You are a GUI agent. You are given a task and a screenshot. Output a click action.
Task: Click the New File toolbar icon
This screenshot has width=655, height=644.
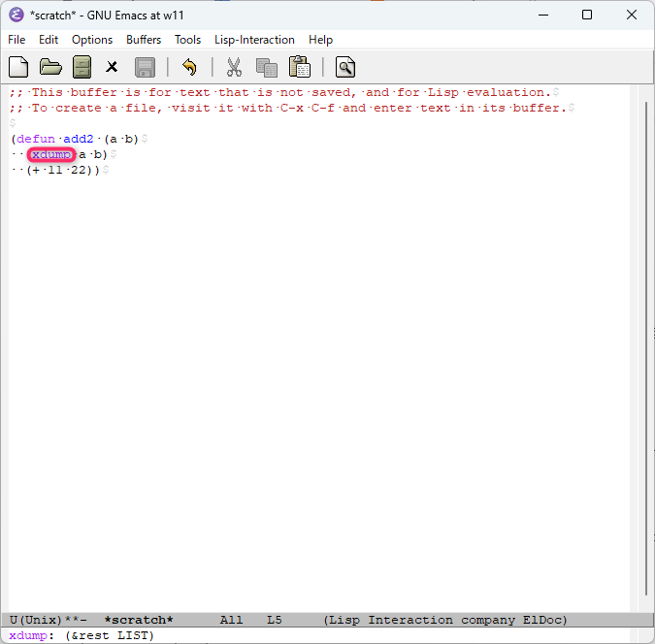click(x=18, y=67)
